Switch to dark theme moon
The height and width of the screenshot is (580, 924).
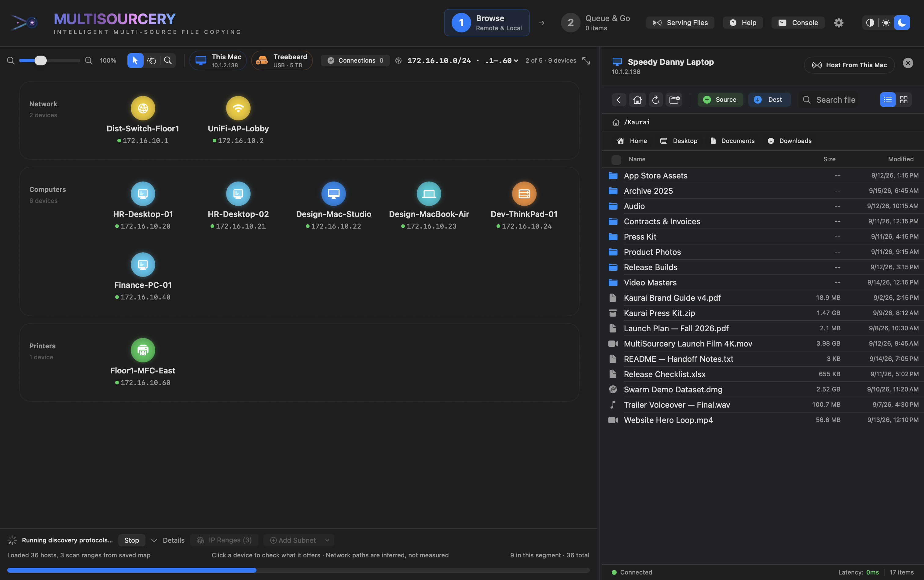coord(902,23)
